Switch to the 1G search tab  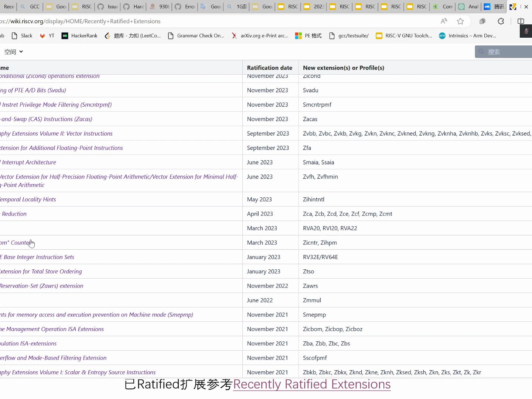pyautogui.click(x=237, y=7)
